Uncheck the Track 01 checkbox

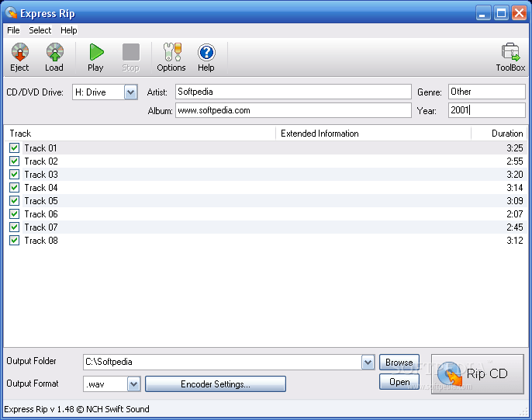pos(14,148)
